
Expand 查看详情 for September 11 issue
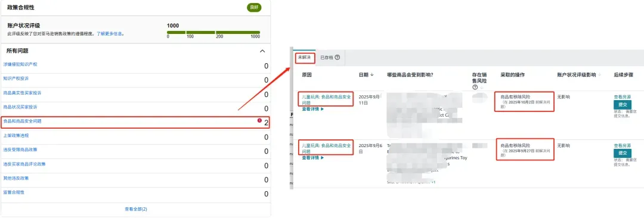313,109
